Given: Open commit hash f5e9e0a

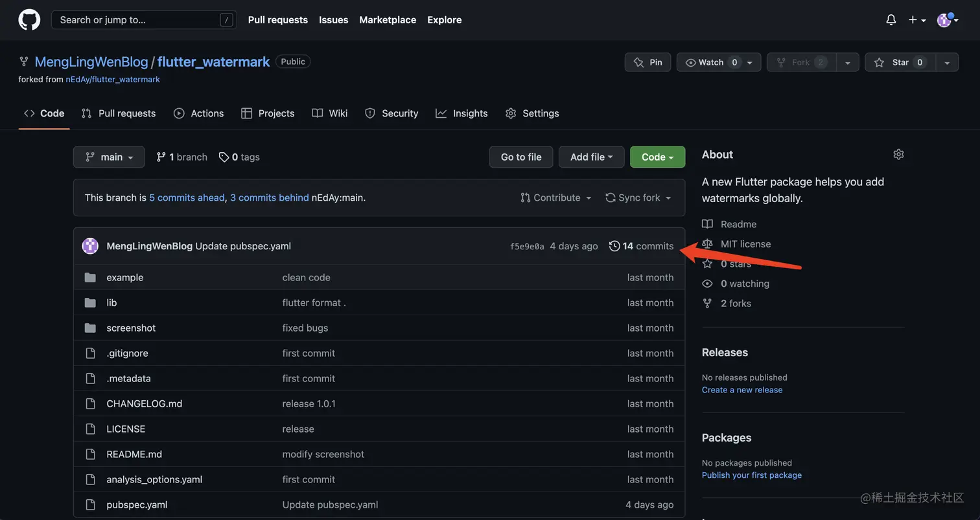Looking at the screenshot, I should [527, 247].
